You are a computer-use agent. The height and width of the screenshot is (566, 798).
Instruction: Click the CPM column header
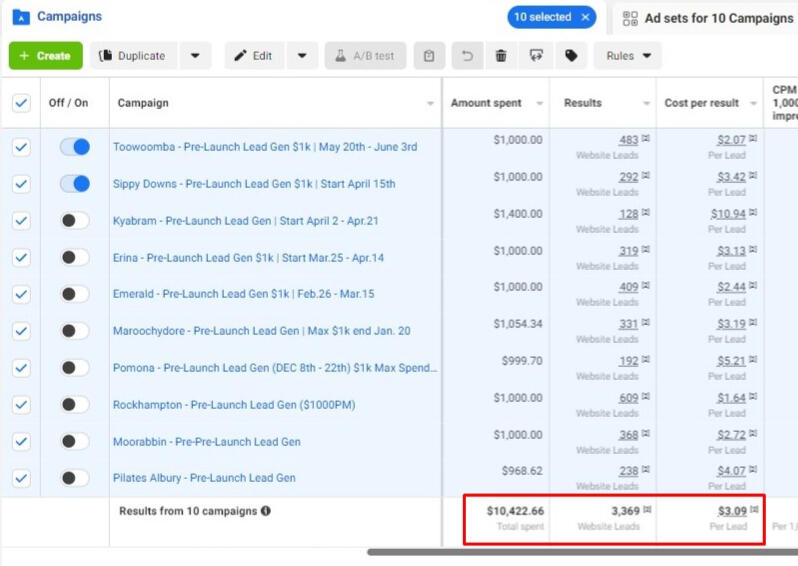coord(784,103)
